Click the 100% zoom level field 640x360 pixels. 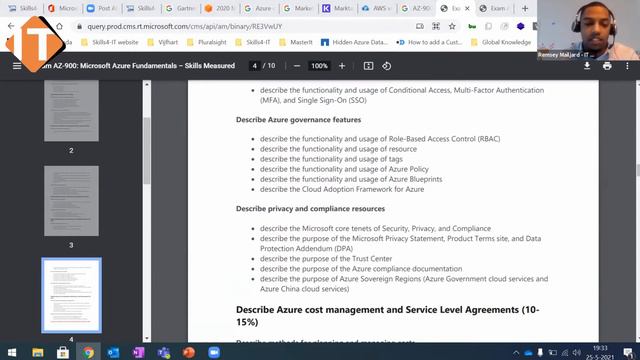point(319,66)
